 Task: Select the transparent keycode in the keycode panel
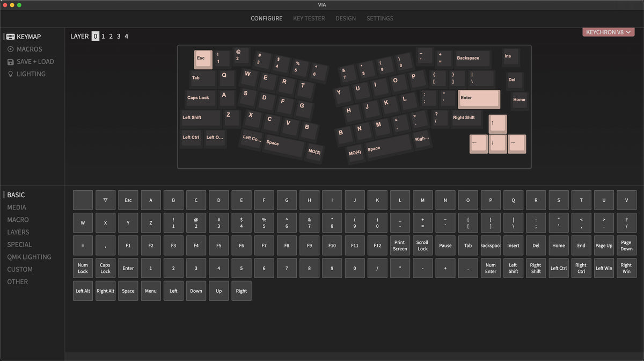tap(105, 200)
